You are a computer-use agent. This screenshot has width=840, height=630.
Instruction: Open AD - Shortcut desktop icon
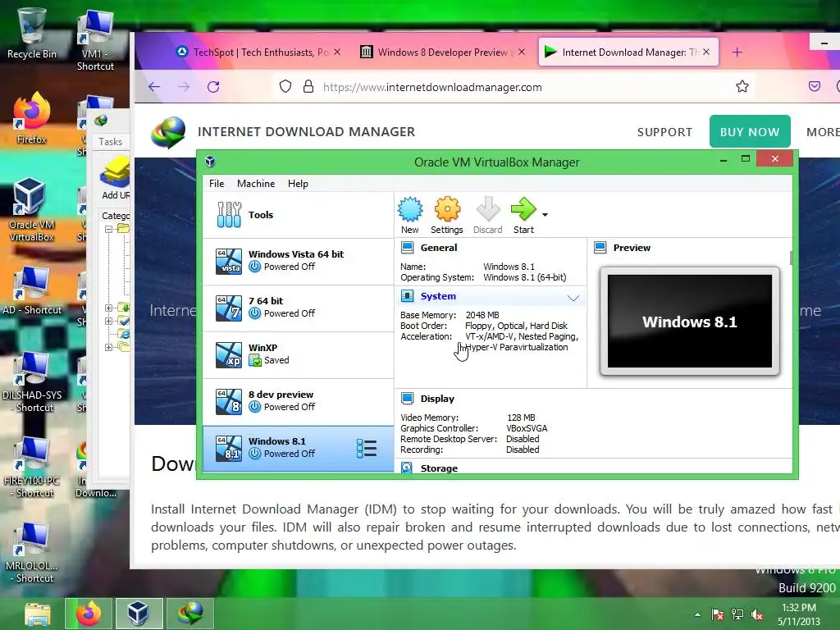(x=32, y=290)
